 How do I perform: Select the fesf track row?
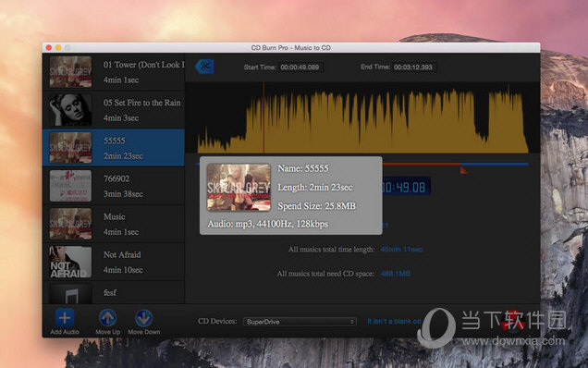point(114,292)
